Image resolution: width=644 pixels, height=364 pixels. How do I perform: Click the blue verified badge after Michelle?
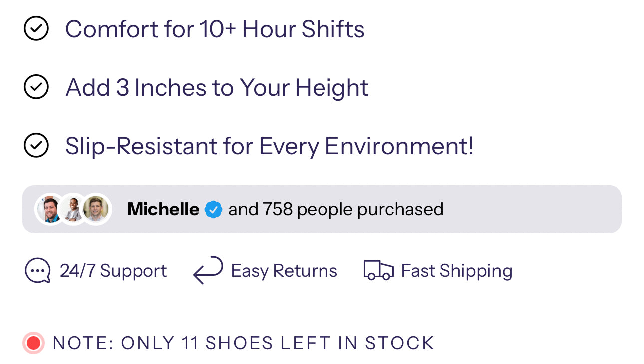click(214, 209)
